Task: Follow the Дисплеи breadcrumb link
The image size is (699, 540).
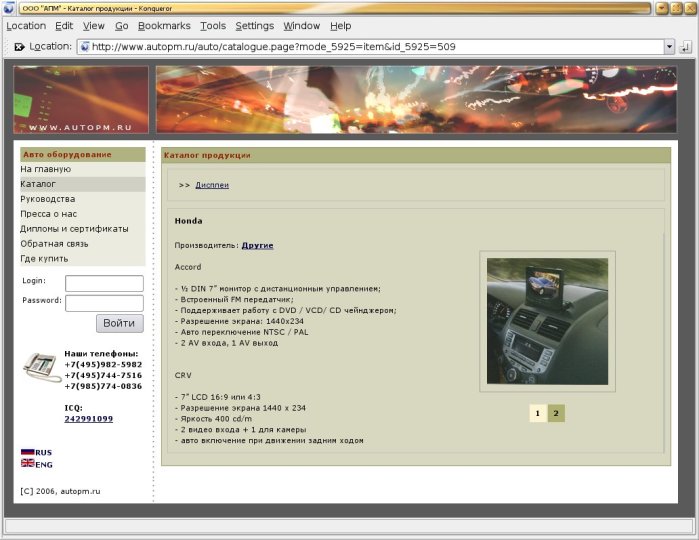Action: point(212,185)
